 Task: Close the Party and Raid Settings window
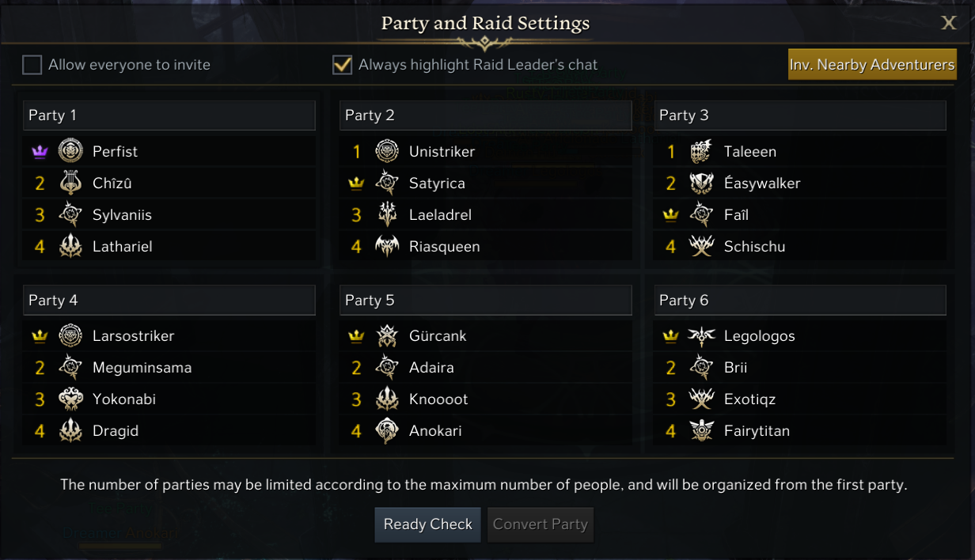coord(948,23)
